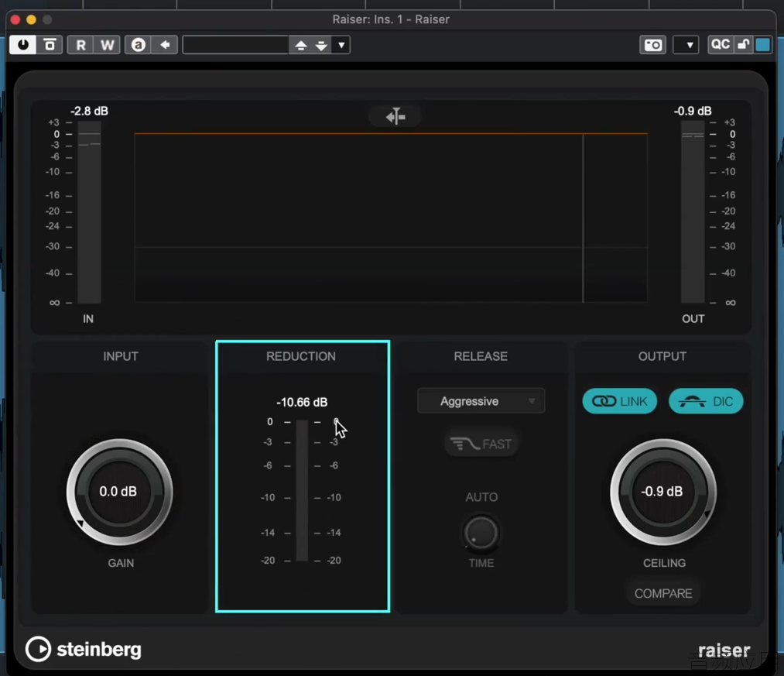
Task: Click the waveform display mode icon
Action: [x=395, y=117]
